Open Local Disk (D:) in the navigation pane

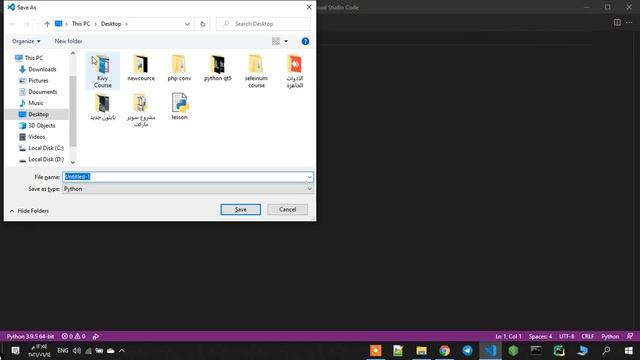pyautogui.click(x=41, y=159)
